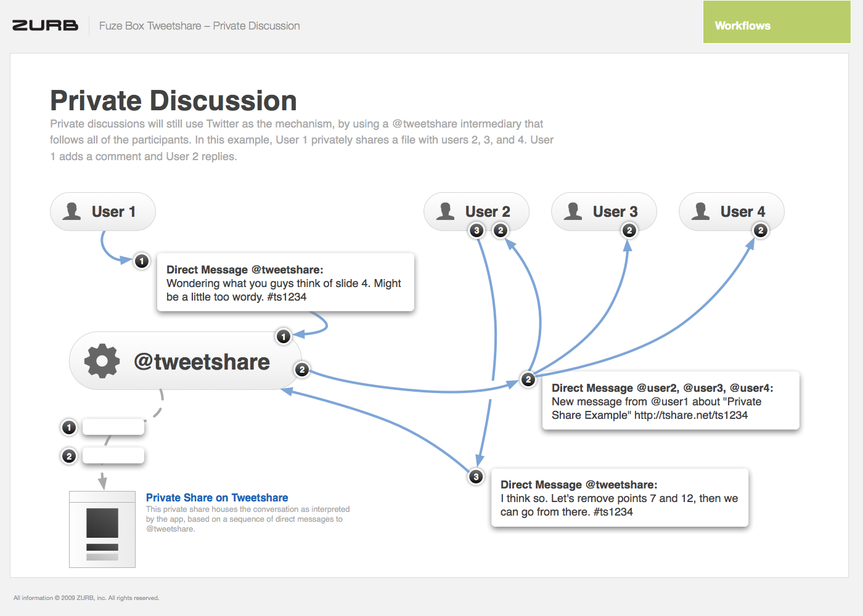Click the Fuze Box Tweetshare header title

pos(199,26)
